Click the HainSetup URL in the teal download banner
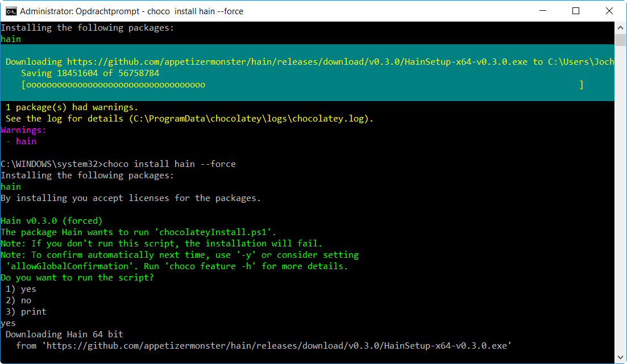627x364 pixels. [x=297, y=62]
